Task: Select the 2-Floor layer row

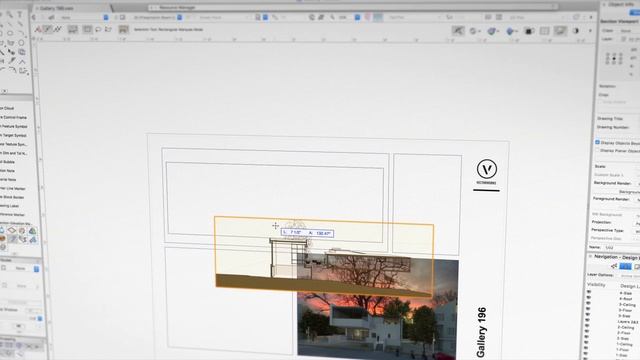Action: click(x=624, y=333)
